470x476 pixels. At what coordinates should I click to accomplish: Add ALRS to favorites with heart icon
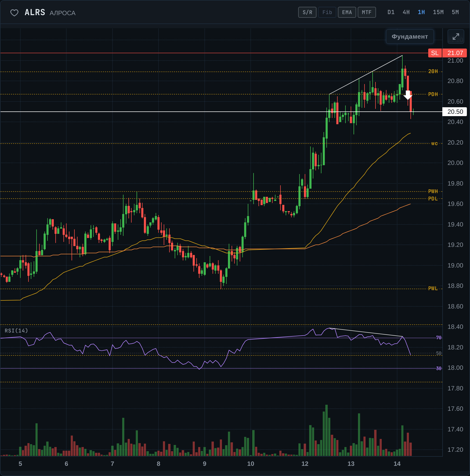14,13
